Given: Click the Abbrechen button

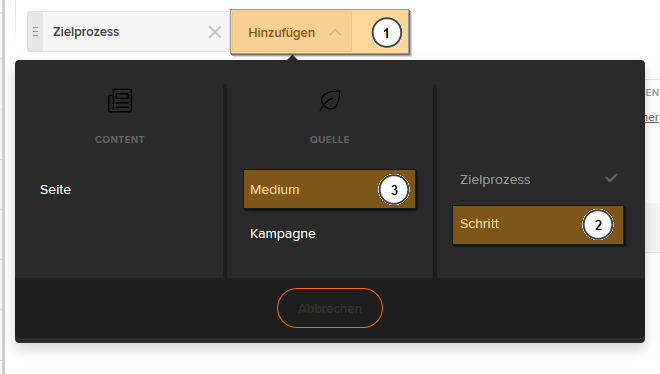Looking at the screenshot, I should point(330,308).
